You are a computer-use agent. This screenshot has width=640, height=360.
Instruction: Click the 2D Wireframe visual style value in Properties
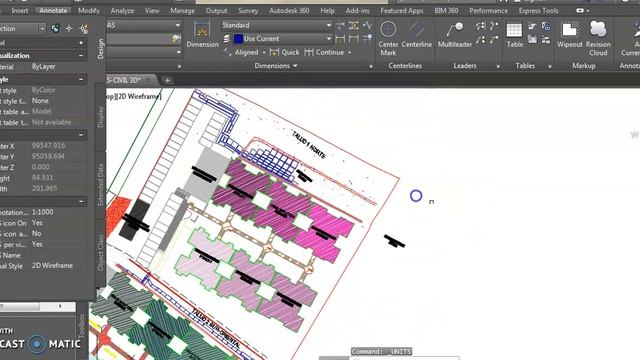pos(52,266)
